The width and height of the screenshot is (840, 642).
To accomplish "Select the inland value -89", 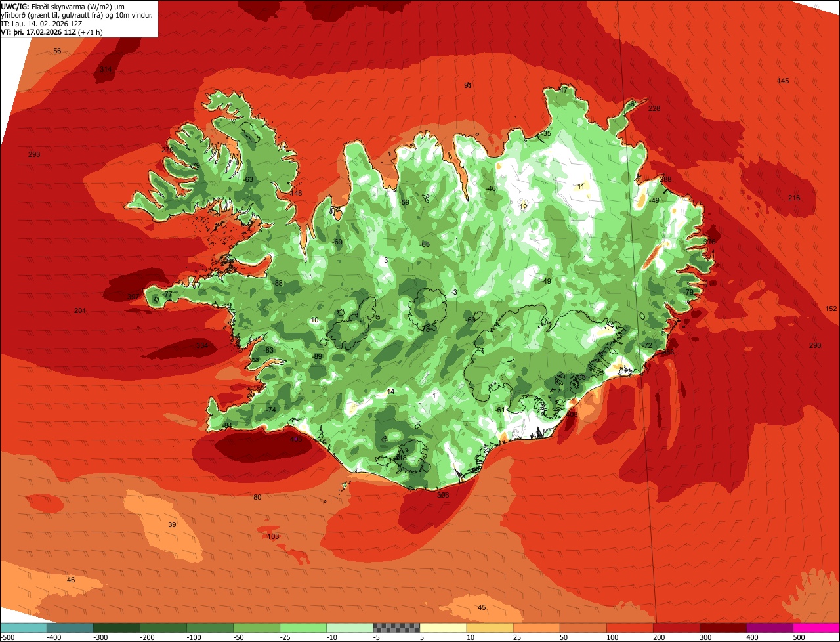I will [318, 356].
